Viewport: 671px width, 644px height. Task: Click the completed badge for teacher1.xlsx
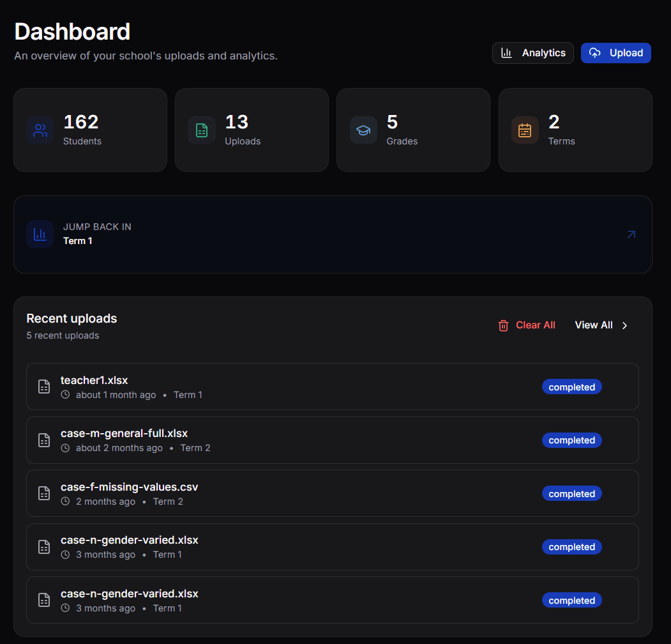click(x=571, y=387)
